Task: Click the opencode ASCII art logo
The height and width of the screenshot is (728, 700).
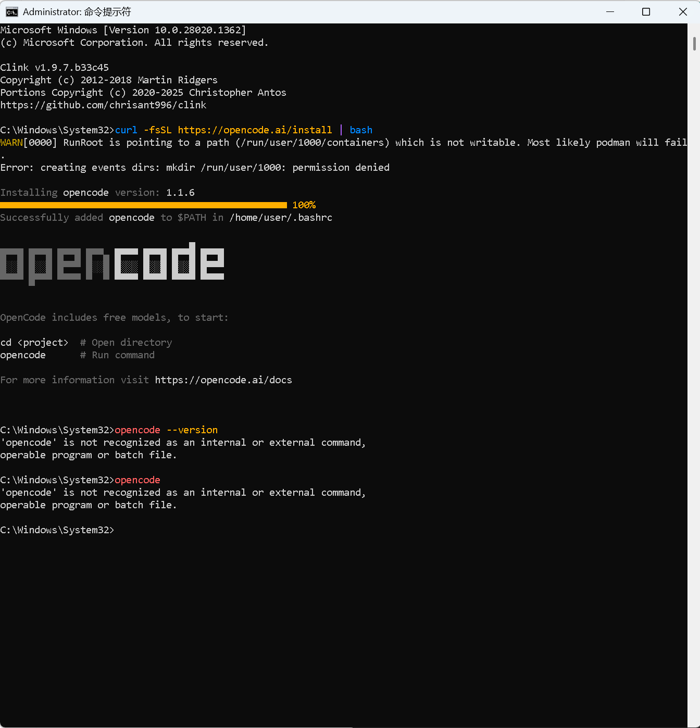Action: [x=112, y=263]
